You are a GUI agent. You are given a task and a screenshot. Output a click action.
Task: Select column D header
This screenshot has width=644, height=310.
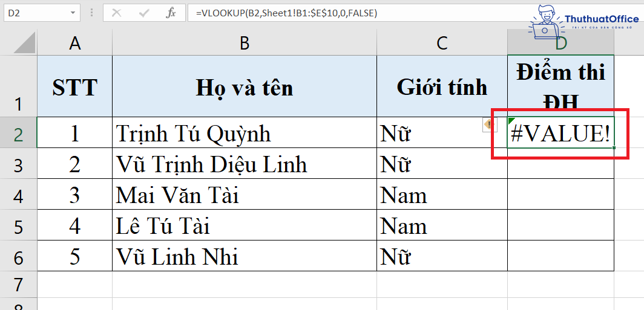click(560, 43)
